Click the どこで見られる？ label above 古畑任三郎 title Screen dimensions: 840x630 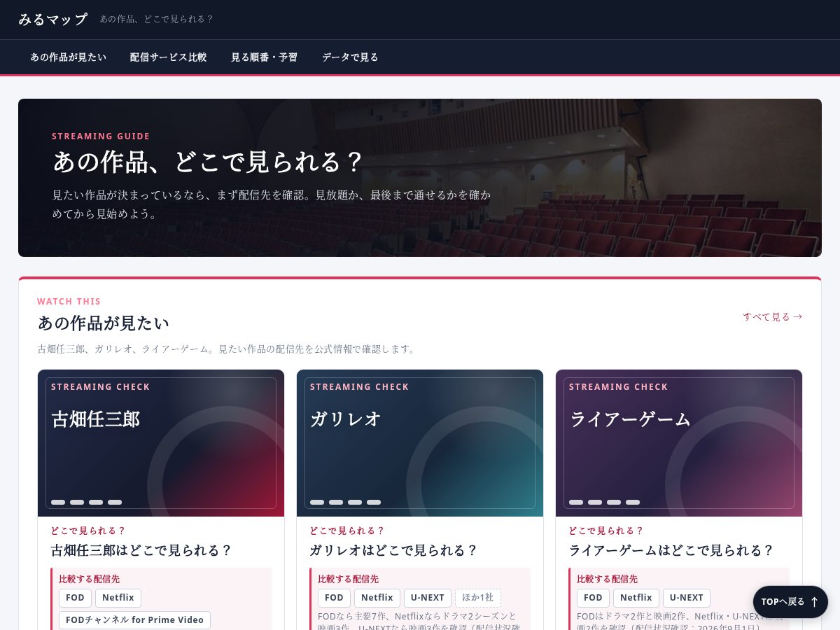[88, 531]
